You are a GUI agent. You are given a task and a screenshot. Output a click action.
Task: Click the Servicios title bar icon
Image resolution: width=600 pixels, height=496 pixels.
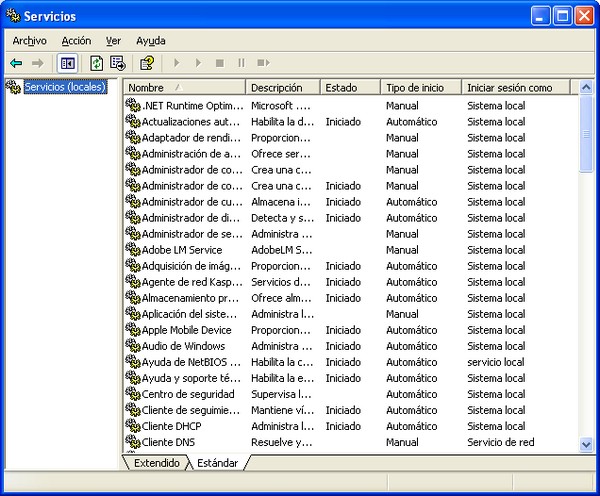(x=13, y=15)
